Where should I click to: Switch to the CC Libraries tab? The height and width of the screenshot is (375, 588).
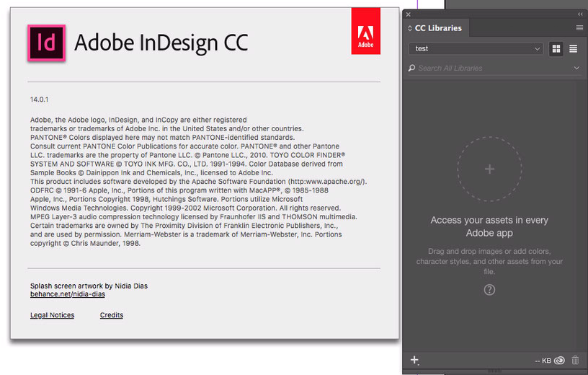[x=438, y=28]
